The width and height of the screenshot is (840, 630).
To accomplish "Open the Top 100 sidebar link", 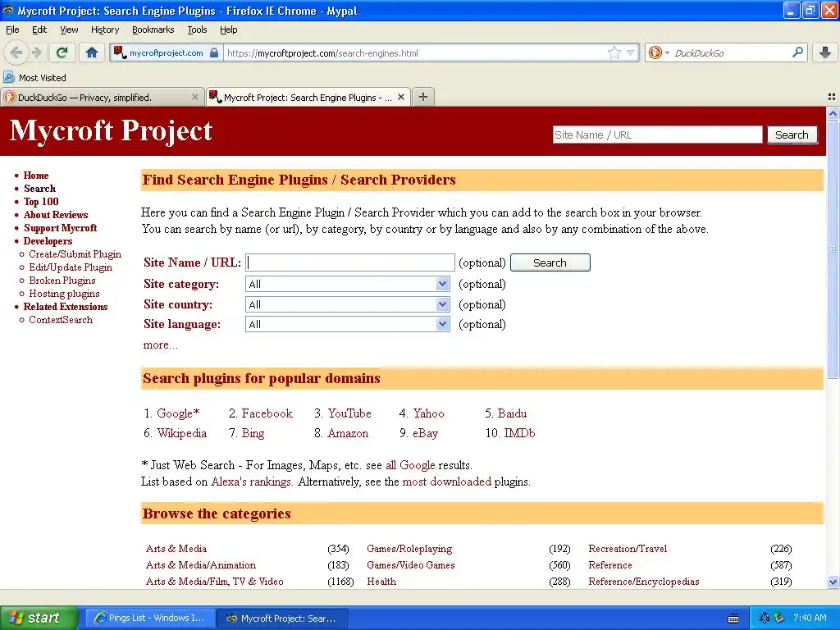I will (41, 202).
